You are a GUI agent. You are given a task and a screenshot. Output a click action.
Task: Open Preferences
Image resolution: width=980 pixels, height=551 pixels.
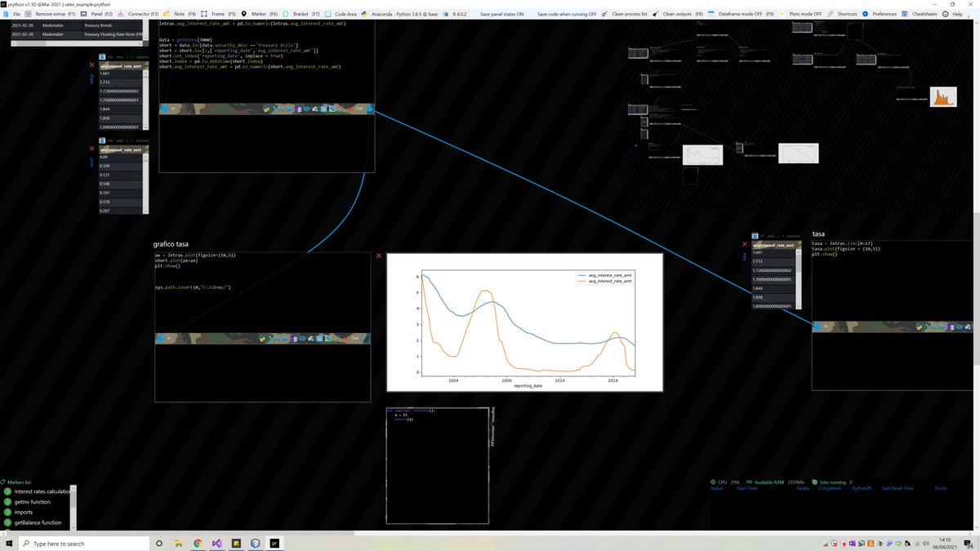point(880,14)
